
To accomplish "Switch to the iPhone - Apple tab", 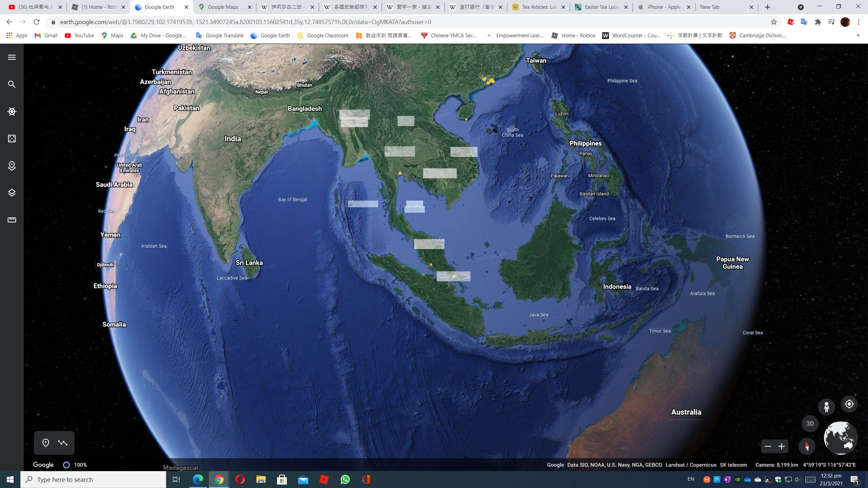I will [x=664, y=7].
